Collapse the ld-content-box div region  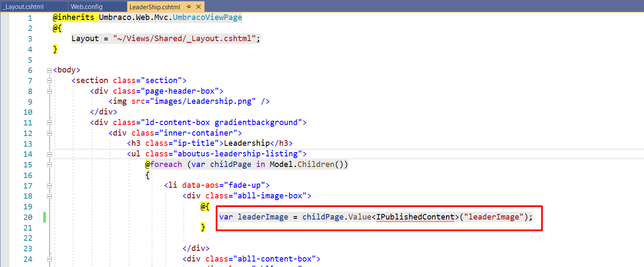[50, 123]
